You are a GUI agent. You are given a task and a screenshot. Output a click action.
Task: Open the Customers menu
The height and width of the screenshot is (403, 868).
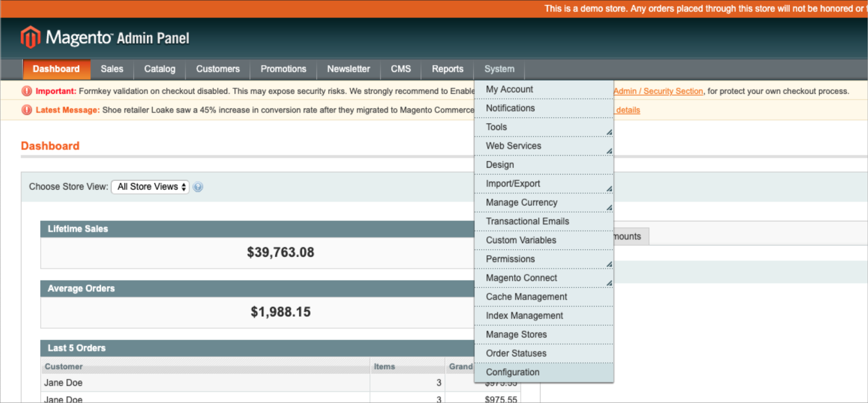218,69
